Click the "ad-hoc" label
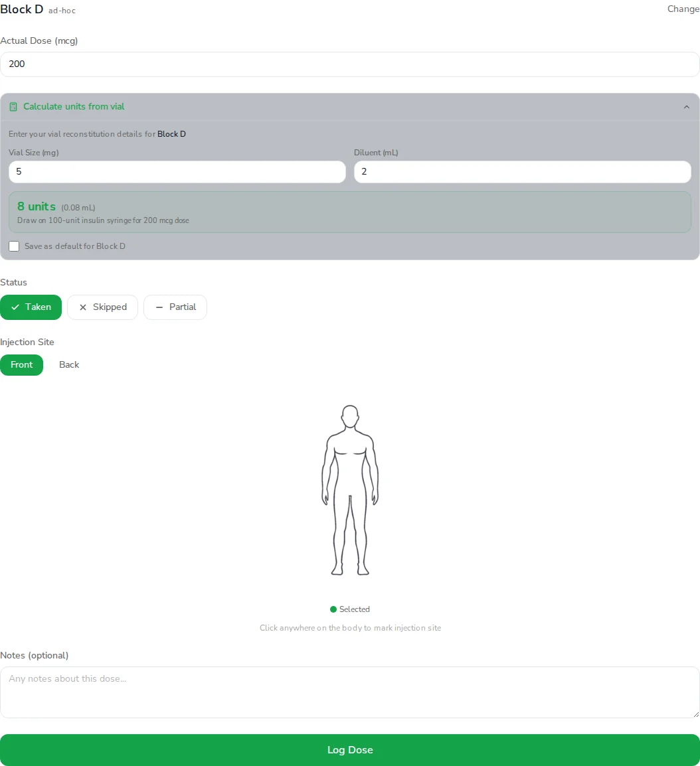 (x=62, y=11)
